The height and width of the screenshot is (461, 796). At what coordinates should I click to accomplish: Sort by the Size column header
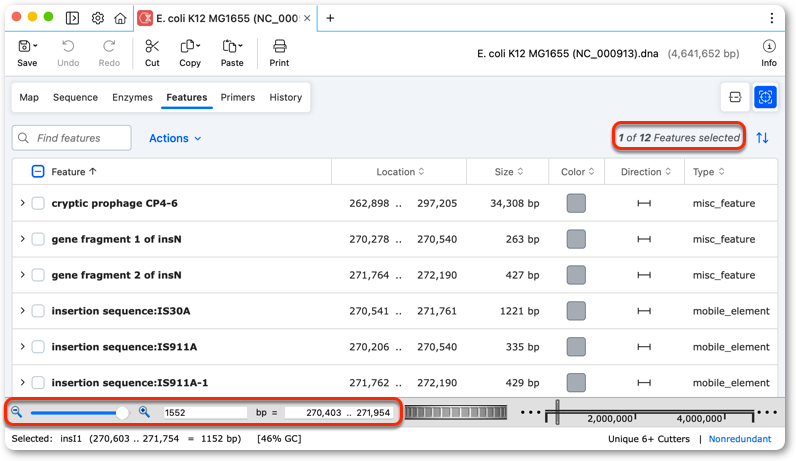coord(509,172)
